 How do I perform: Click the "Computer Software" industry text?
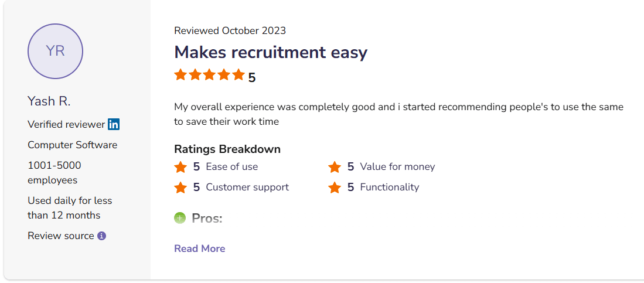[73, 145]
